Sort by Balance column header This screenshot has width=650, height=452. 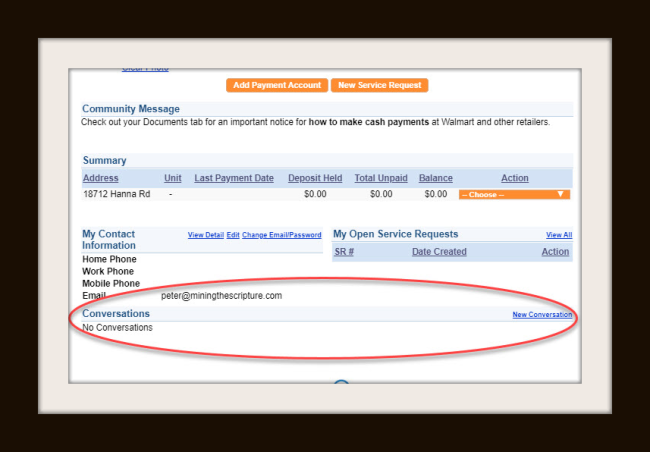436,178
